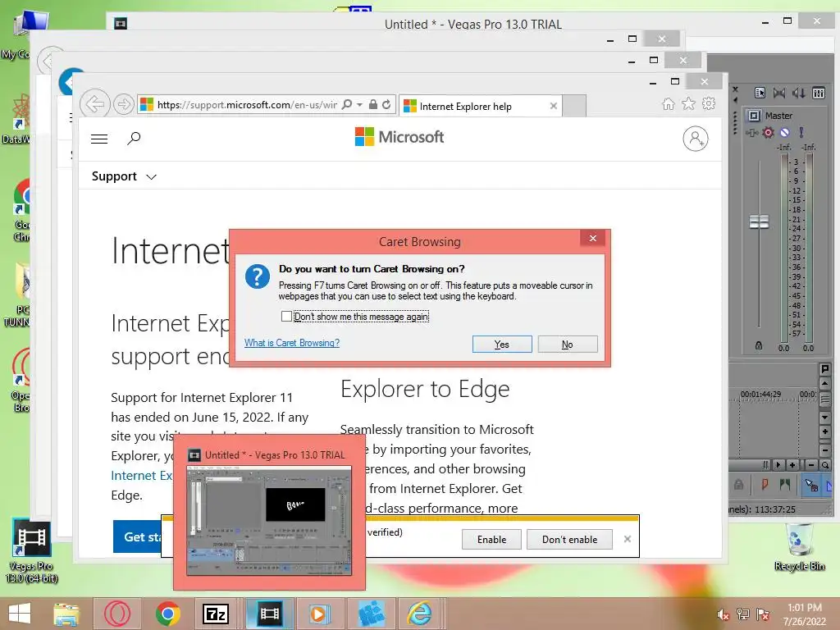Click the support.microsoft.com address field
The height and width of the screenshot is (630, 840).
[x=247, y=104]
